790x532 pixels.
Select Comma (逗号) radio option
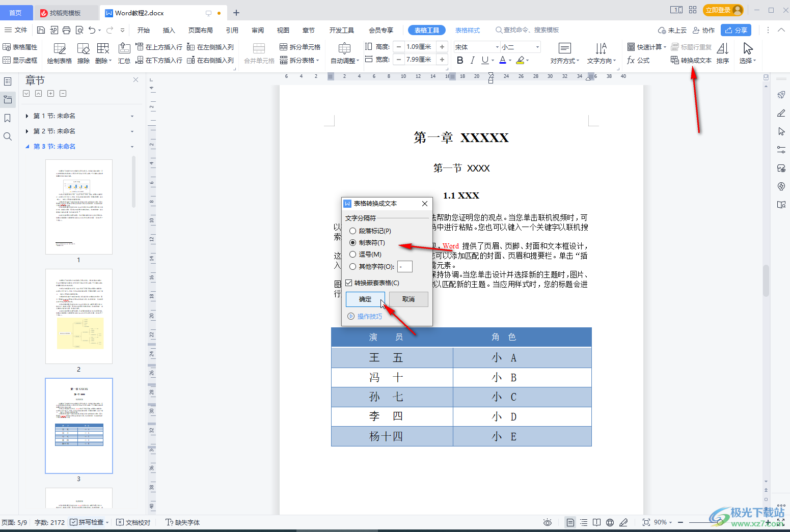click(x=365, y=255)
